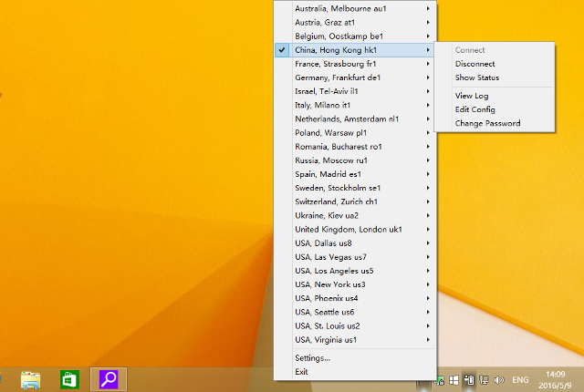Image resolution: width=584 pixels, height=392 pixels.
Task: Select USA, Las Vegas us7 server
Action: click(355, 257)
